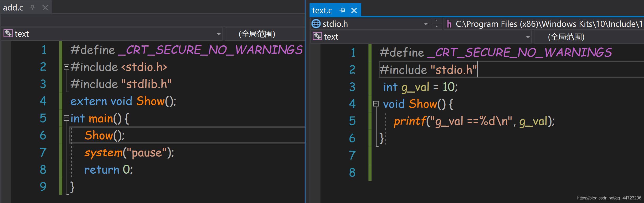Click line number 9 in add.c

pos(43,186)
